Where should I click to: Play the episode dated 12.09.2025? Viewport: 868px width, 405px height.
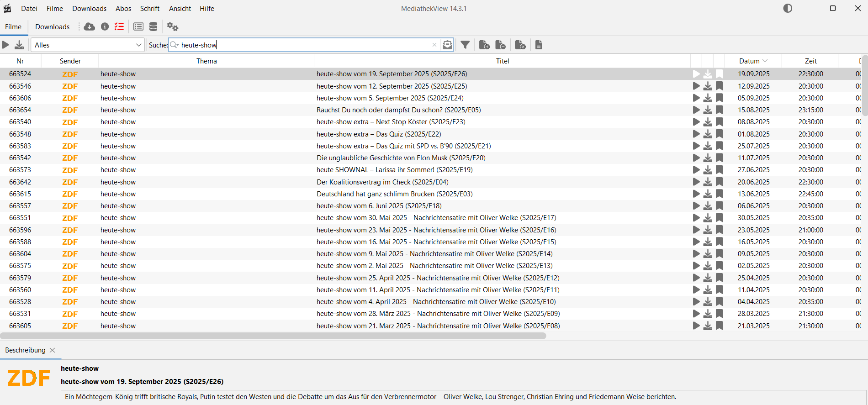tap(696, 86)
